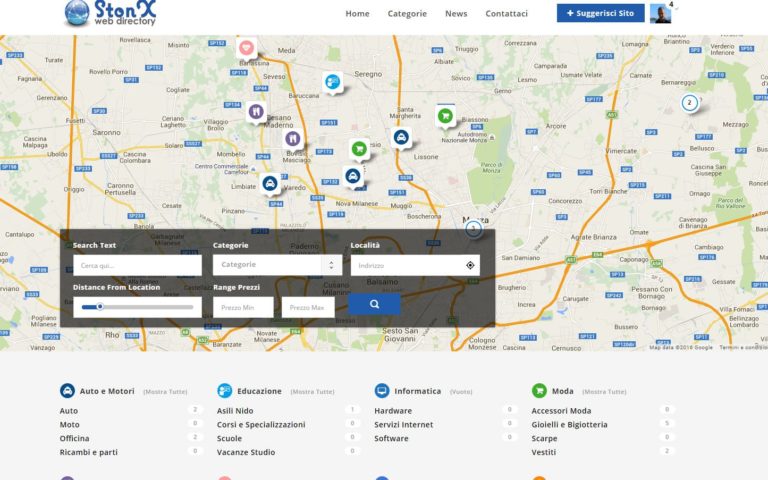Click the green shopping cart marker near Biassono
Viewport: 768px width, 480px height.
coord(445,117)
